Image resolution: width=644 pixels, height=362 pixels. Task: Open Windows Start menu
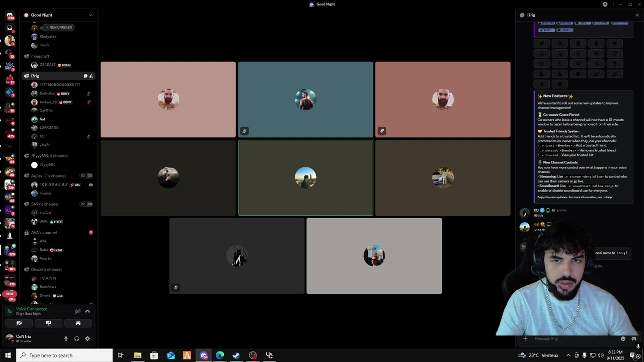click(x=8, y=355)
